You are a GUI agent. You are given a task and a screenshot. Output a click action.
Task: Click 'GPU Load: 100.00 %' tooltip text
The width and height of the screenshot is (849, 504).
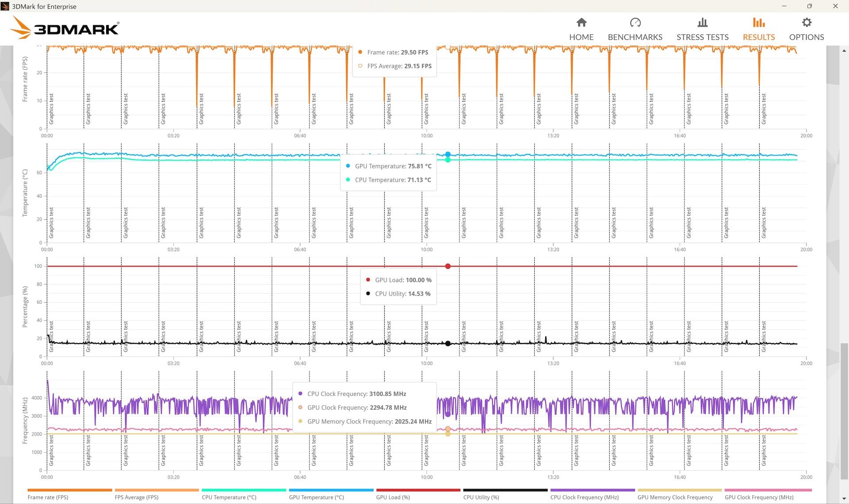pos(403,280)
